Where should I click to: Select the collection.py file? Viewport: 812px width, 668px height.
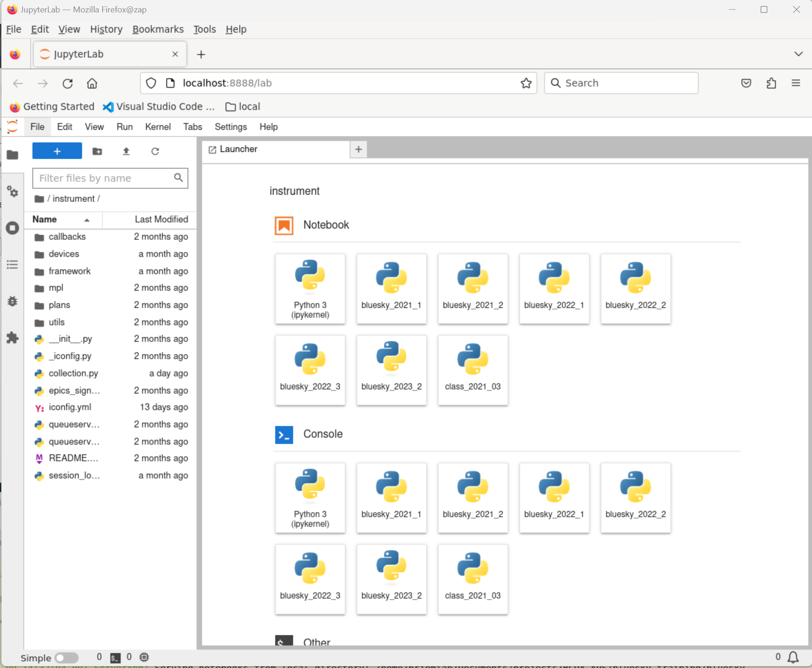[110, 374]
